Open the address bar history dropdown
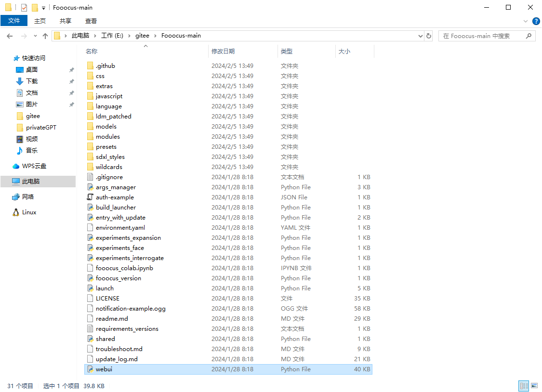Screen dimensions: 542x392 (420, 36)
